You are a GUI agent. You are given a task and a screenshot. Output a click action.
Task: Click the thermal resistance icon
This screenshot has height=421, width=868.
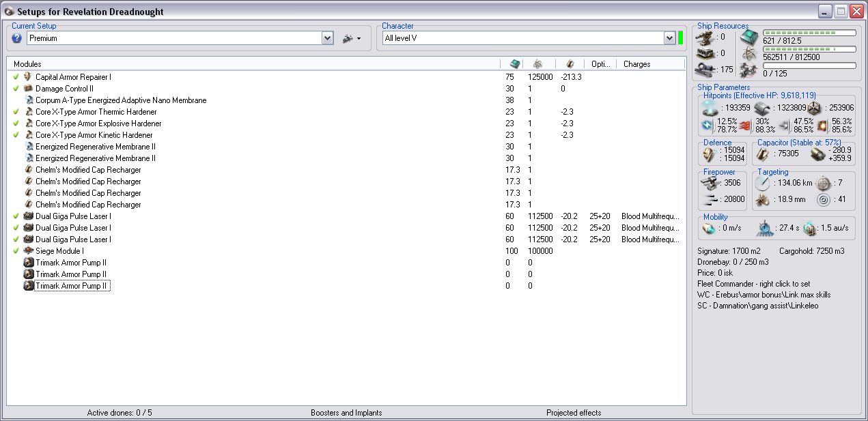click(x=745, y=126)
